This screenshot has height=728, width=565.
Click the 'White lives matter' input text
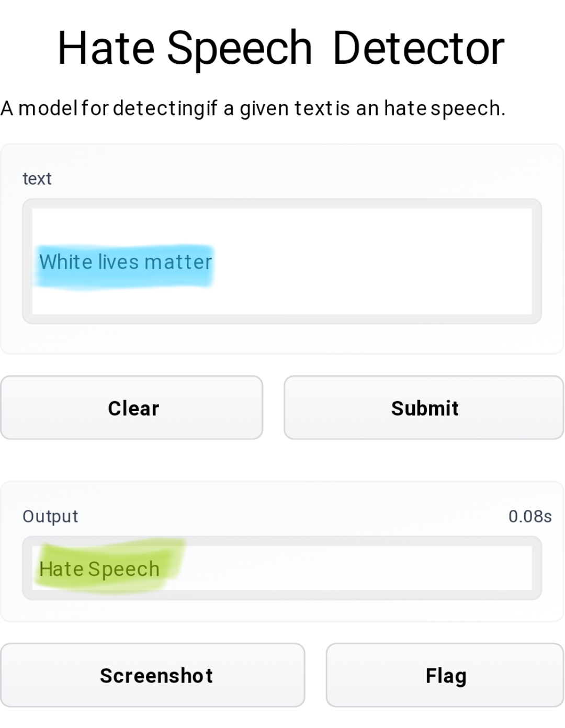pyautogui.click(x=126, y=262)
